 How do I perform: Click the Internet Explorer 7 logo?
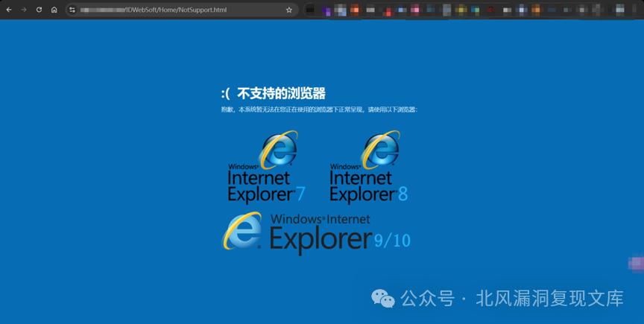coord(266,167)
